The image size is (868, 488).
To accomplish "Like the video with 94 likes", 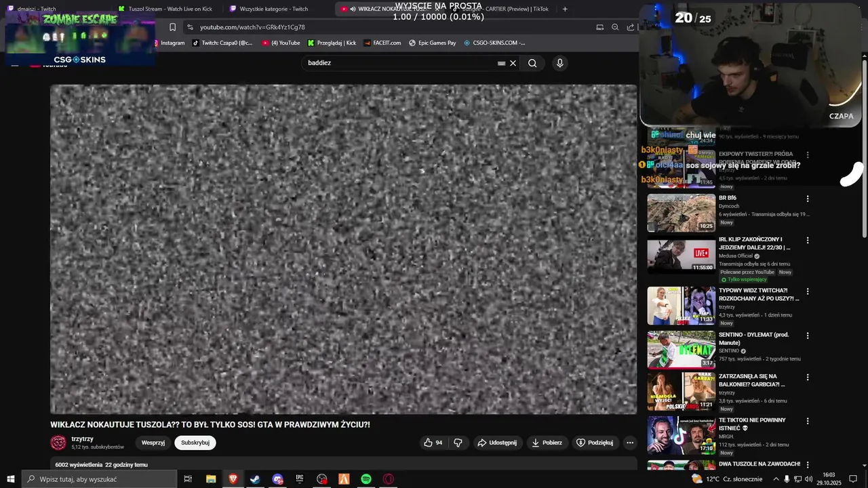I will pyautogui.click(x=433, y=443).
